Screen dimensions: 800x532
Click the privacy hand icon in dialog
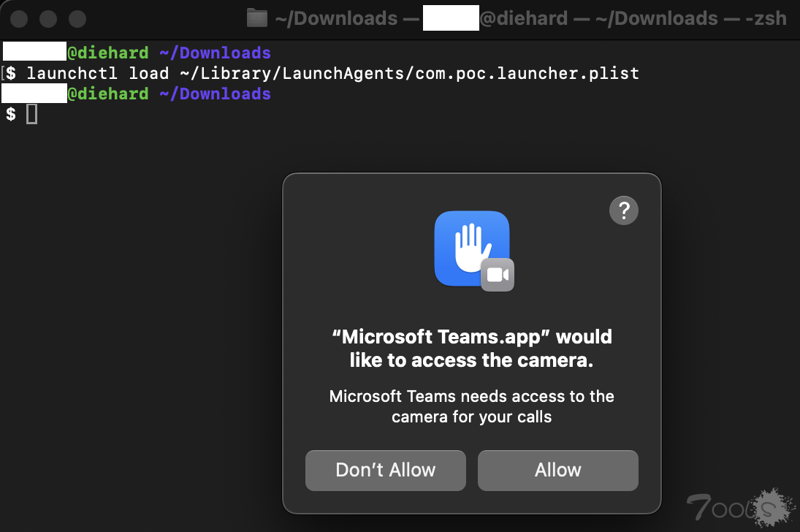coord(471,248)
